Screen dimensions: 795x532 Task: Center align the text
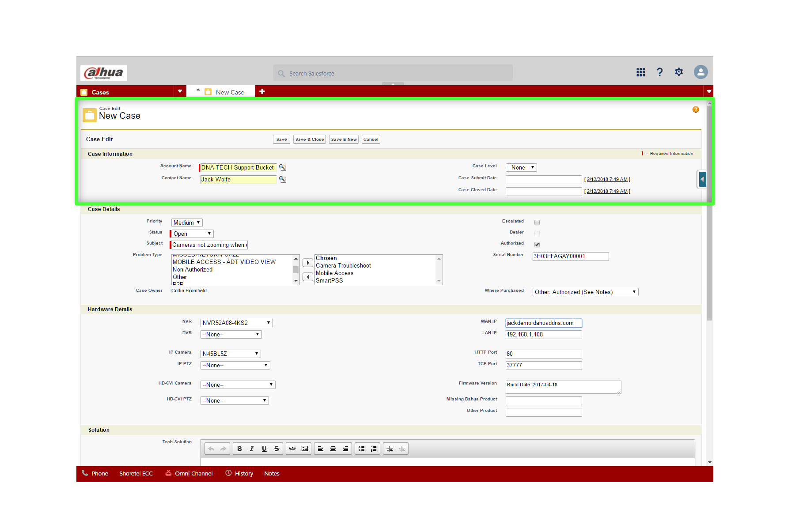pyautogui.click(x=333, y=449)
